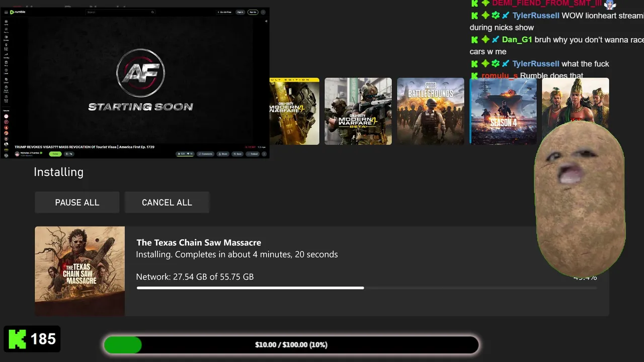Screen dimensions: 644x362
Task: Click the installation progress bar
Action: coord(366,288)
